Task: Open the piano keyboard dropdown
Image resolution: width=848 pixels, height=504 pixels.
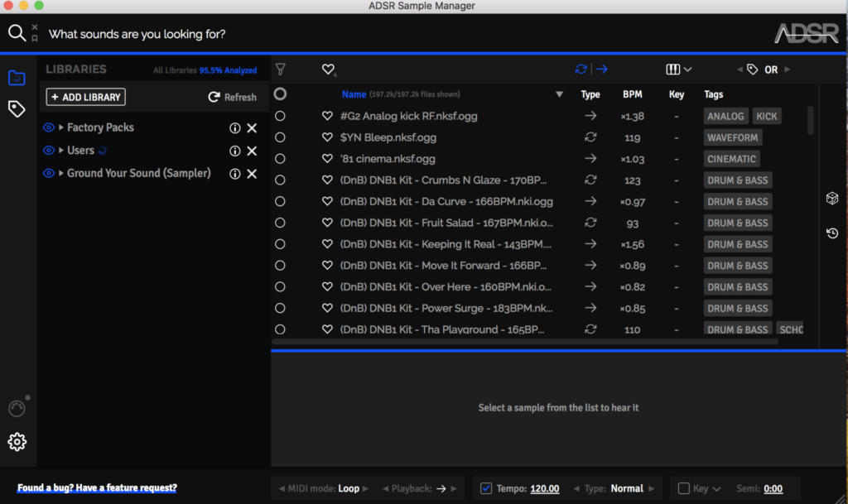Action: [679, 70]
